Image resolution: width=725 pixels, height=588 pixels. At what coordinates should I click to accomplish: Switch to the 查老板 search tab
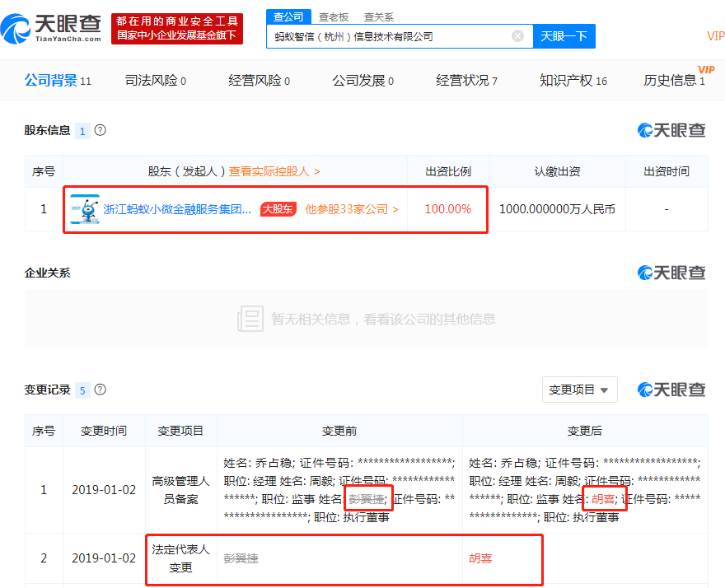pyautogui.click(x=334, y=16)
